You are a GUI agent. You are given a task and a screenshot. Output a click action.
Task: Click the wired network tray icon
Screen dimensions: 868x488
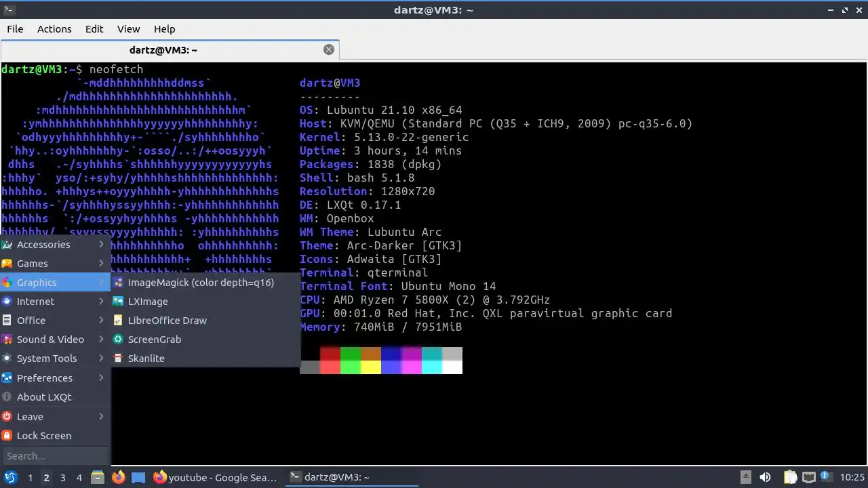(x=809, y=477)
